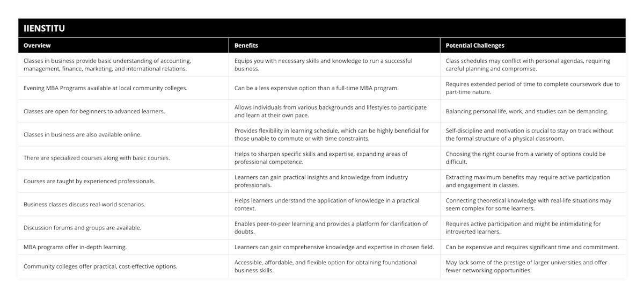Select the Overview column header
644x296 pixels.
[x=123, y=46]
